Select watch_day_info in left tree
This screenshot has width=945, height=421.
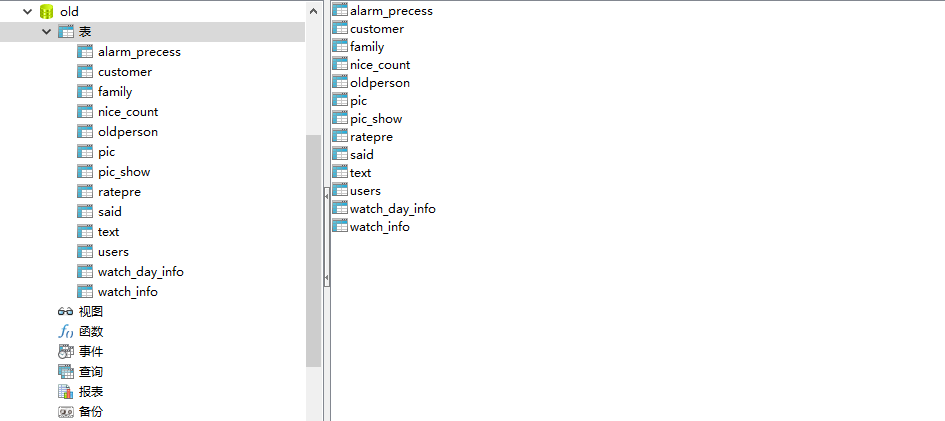(140, 272)
